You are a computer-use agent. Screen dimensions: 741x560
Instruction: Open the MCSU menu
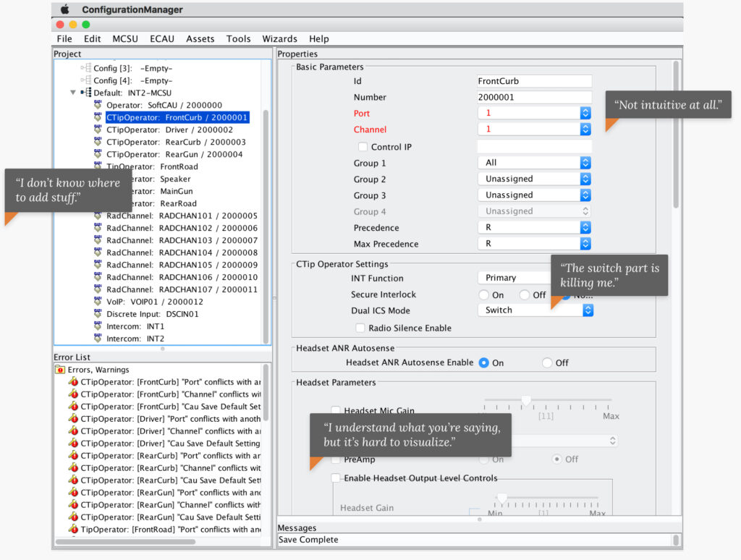pos(125,39)
